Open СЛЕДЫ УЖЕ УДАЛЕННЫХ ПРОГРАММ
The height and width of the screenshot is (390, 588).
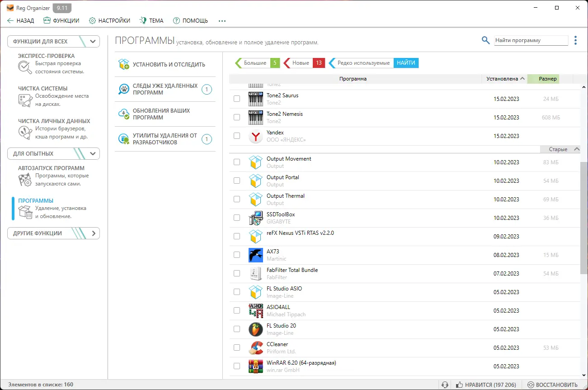pos(165,89)
